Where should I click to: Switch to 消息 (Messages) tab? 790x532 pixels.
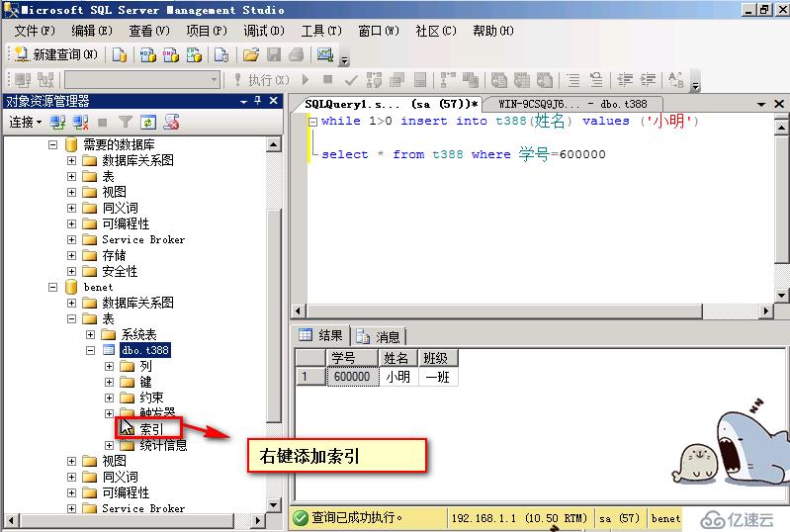pos(378,336)
